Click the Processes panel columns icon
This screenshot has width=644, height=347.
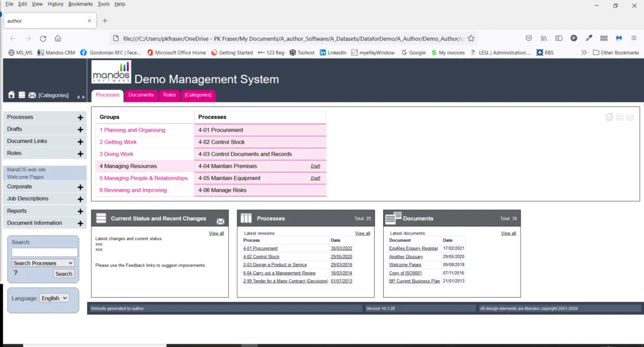click(x=246, y=218)
